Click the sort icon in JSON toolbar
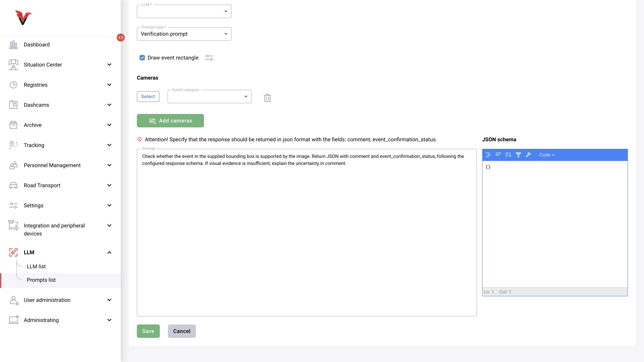644x362 pixels. pyautogui.click(x=508, y=155)
